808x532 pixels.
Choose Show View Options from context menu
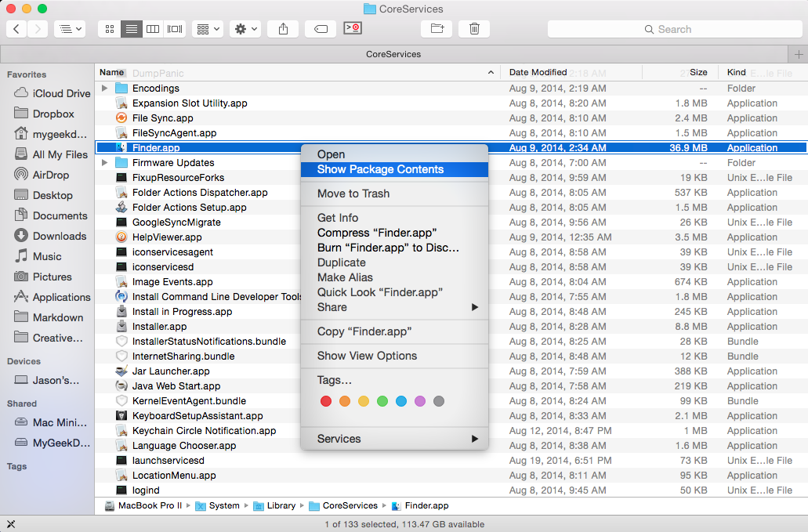click(394, 356)
